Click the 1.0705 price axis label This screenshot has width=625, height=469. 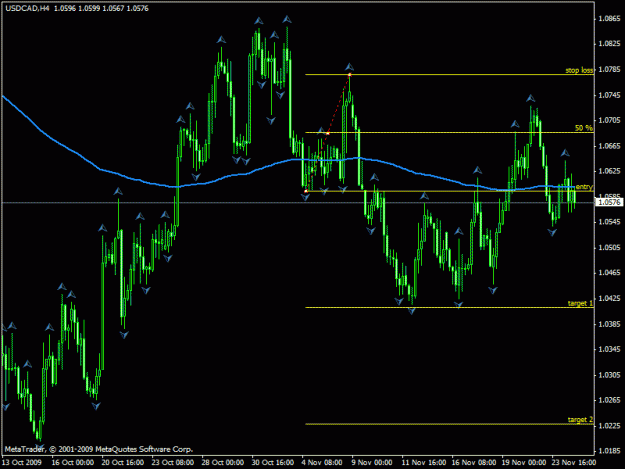point(609,120)
